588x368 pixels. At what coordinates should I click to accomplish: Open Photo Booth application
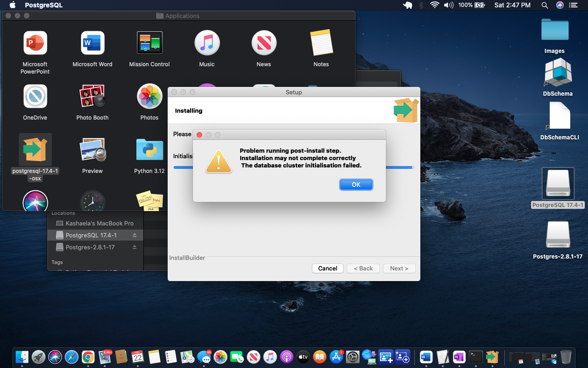[x=92, y=97]
